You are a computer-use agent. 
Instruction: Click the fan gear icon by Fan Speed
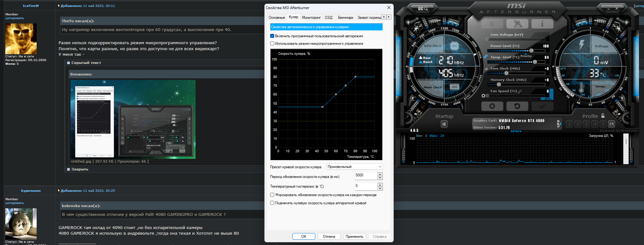pyautogui.click(x=484, y=96)
